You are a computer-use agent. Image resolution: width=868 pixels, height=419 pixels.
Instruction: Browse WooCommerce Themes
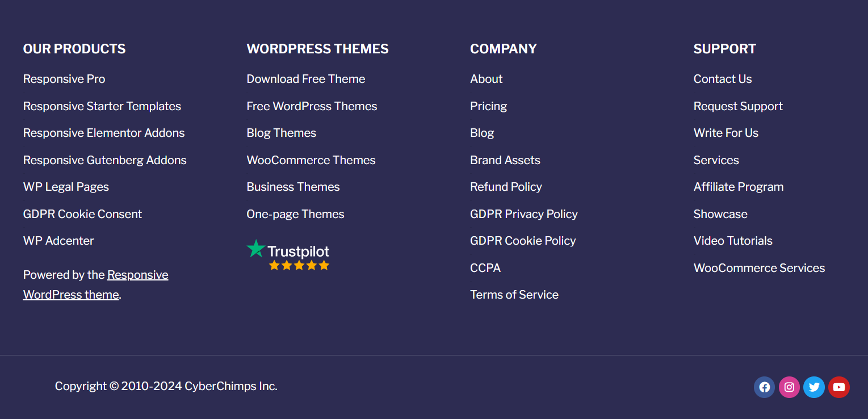[311, 160]
